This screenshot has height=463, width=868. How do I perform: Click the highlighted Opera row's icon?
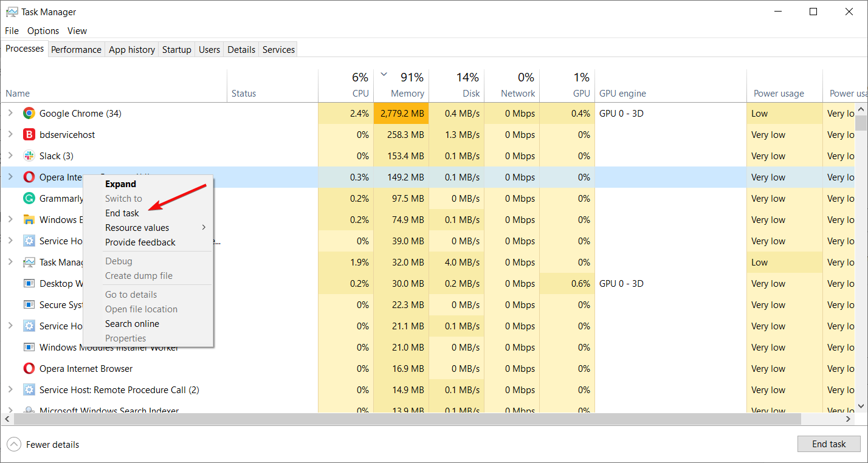pos(29,177)
